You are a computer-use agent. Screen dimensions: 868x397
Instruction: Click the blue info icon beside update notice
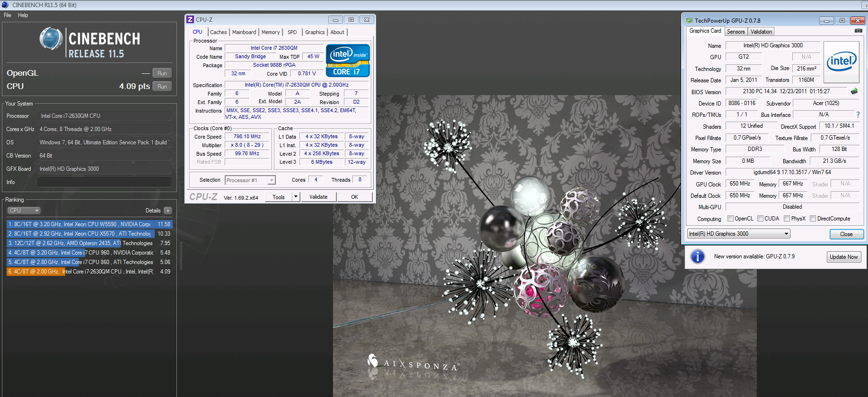pos(697,256)
